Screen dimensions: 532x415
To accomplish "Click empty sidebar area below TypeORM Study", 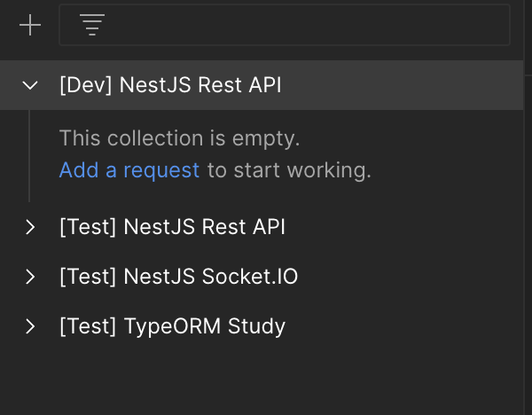I will [266, 380].
